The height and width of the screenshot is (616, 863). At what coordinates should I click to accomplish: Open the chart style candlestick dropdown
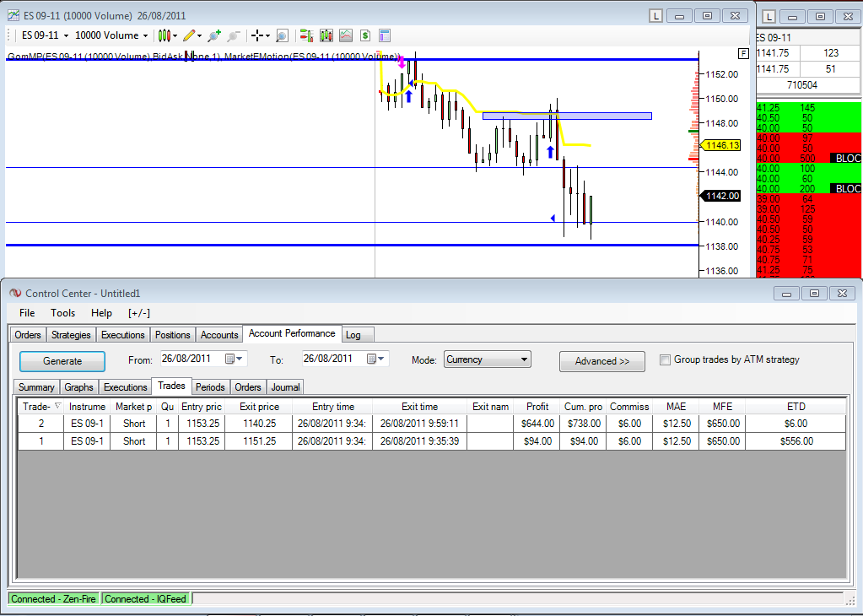coord(167,35)
